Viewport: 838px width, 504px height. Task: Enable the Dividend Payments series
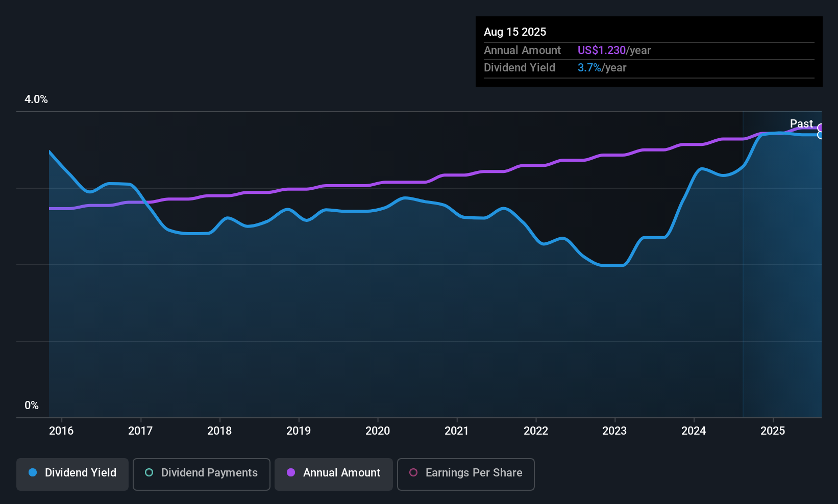coord(202,473)
